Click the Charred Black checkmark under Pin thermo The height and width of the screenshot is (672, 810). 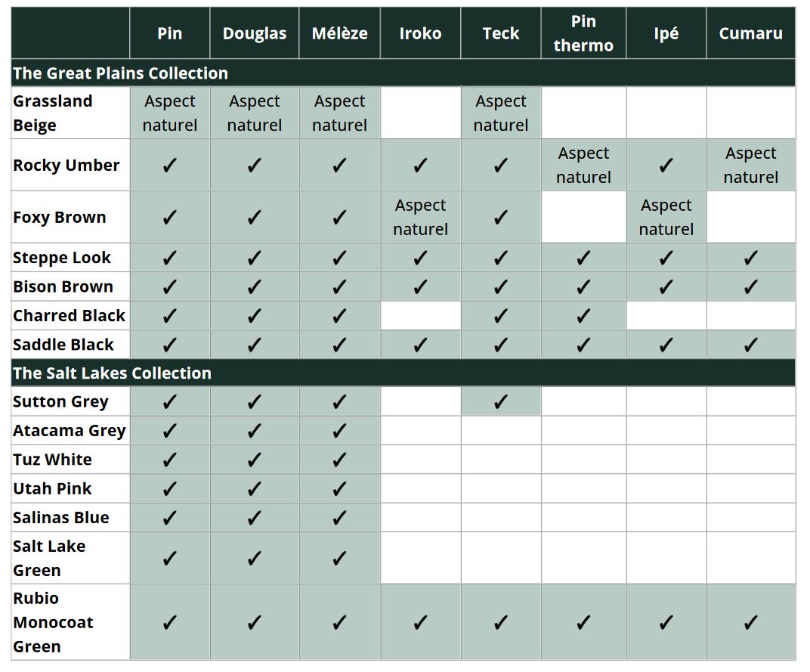(x=583, y=316)
